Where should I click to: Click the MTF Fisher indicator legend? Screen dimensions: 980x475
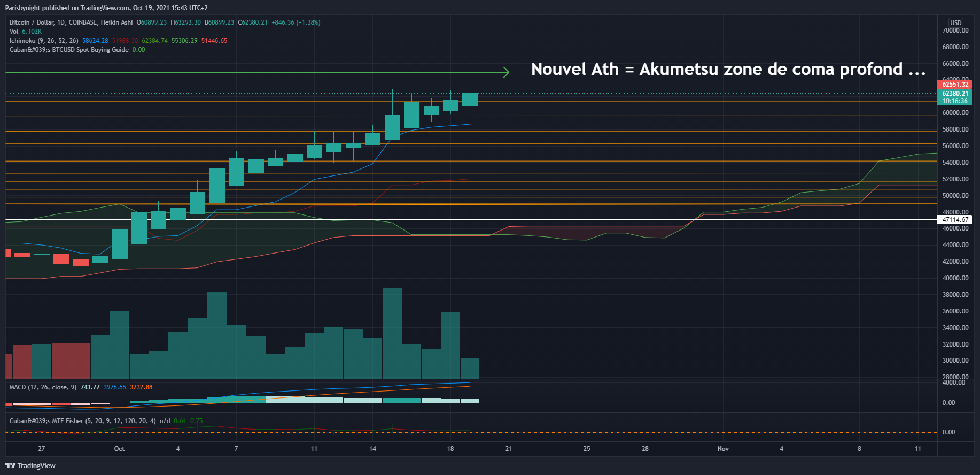tap(83, 421)
